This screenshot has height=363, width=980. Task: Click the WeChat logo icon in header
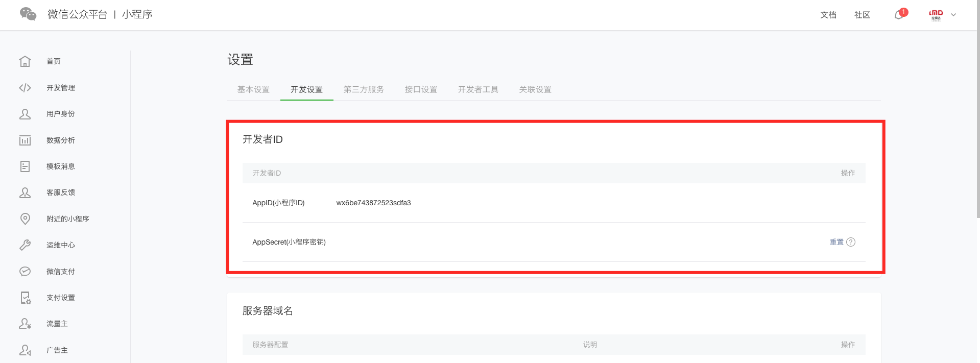point(28,14)
